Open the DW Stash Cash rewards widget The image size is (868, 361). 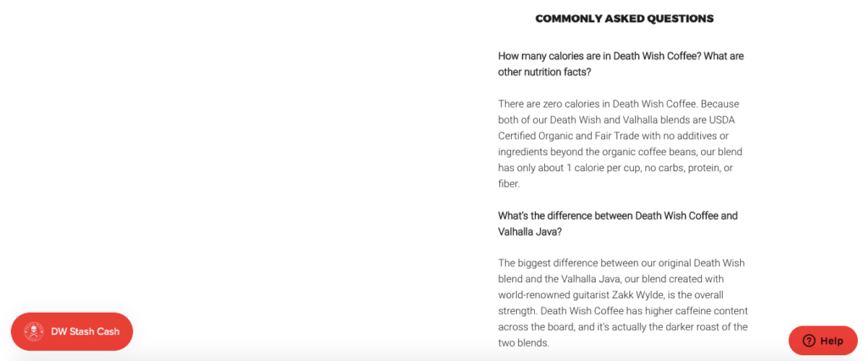(x=72, y=331)
